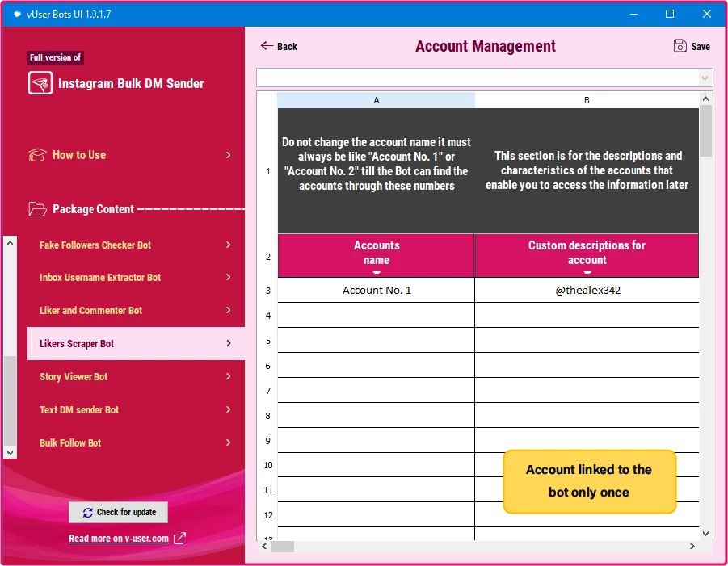
Task: Select row 5 header
Action: 268,341
